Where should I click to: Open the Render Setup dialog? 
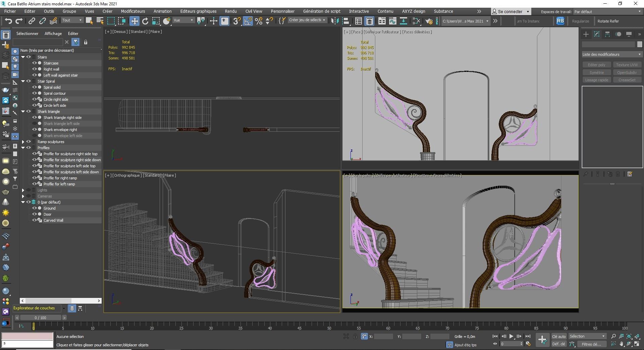(430, 21)
